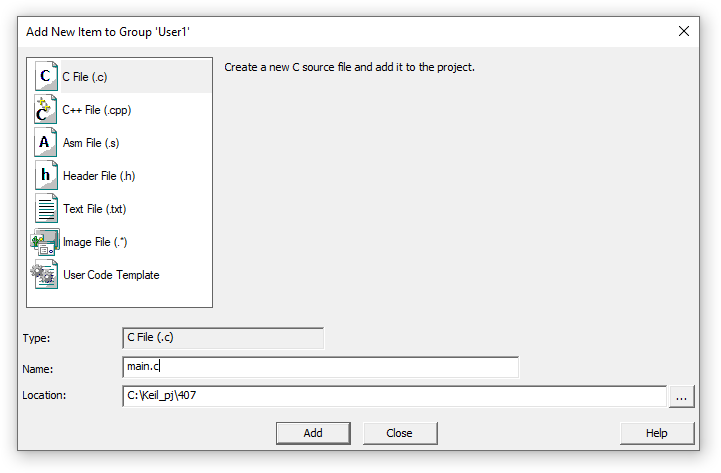Click the C++ File (.cpp) label
Screen dimensions: 721x473
(x=97, y=110)
